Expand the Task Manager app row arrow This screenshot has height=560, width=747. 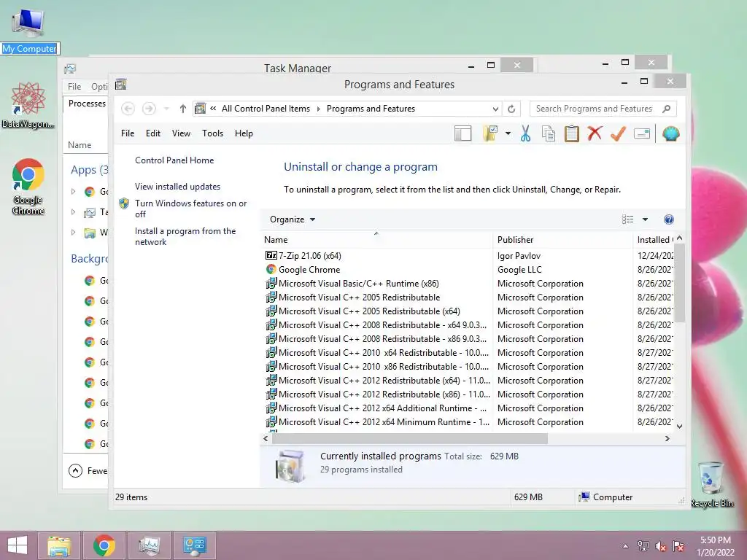coord(73,212)
